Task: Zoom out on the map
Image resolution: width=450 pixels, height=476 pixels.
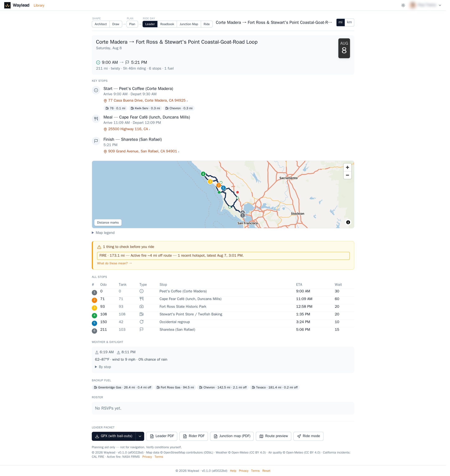Action: (x=350, y=177)
